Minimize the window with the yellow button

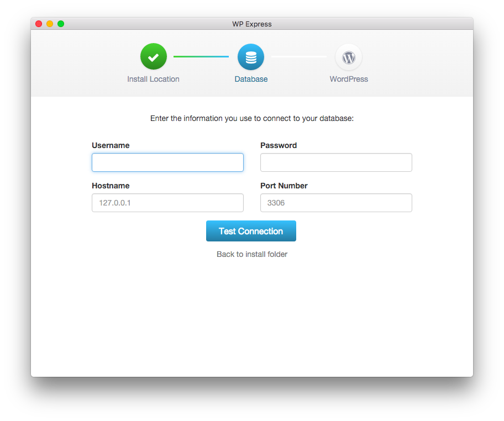[50, 24]
